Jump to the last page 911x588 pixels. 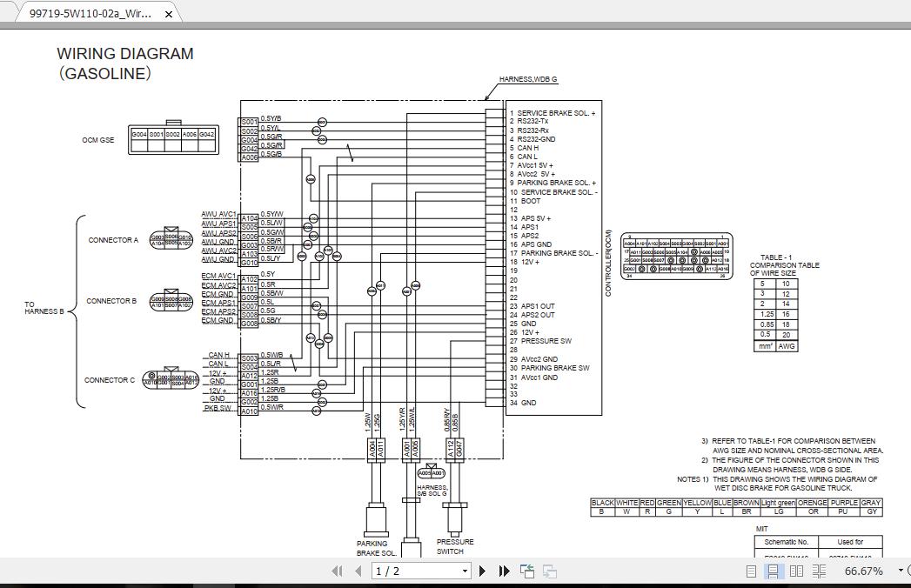pyautogui.click(x=505, y=571)
